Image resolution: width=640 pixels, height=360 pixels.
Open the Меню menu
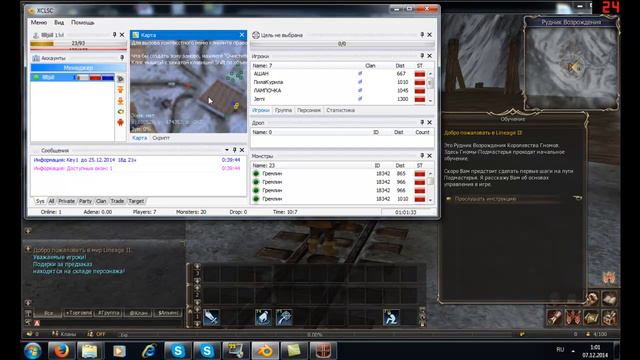39,22
